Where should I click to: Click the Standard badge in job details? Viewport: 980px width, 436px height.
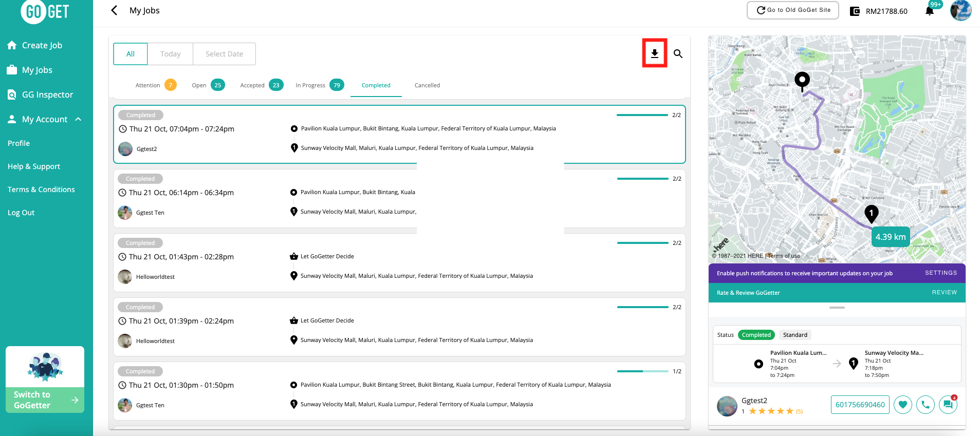[x=795, y=335]
